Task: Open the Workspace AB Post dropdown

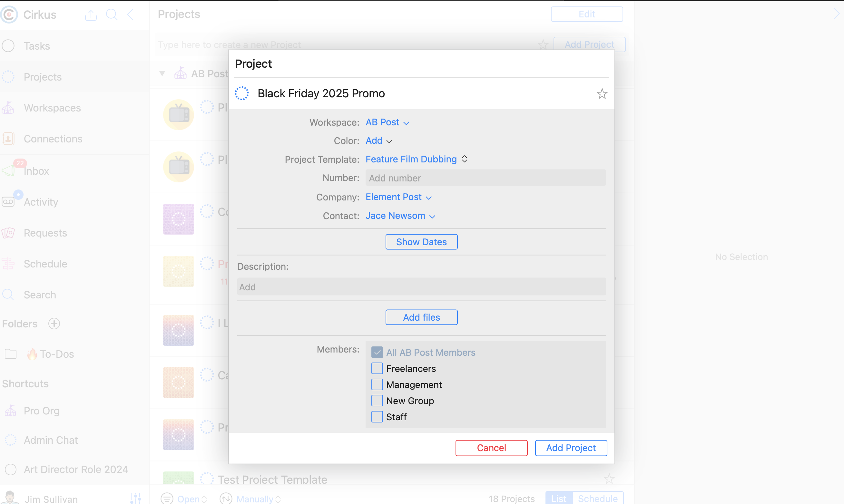Action: point(387,122)
